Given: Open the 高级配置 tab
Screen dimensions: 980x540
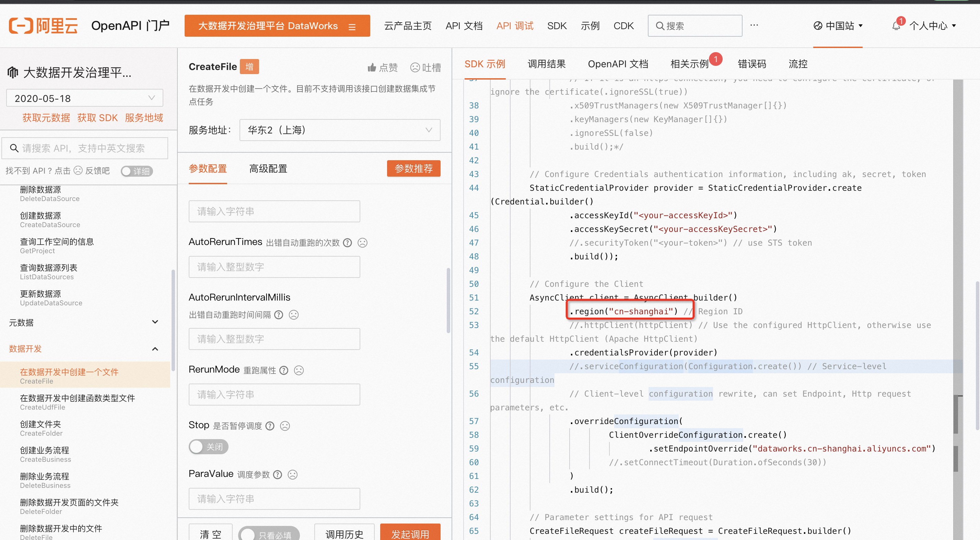Looking at the screenshot, I should coord(268,168).
